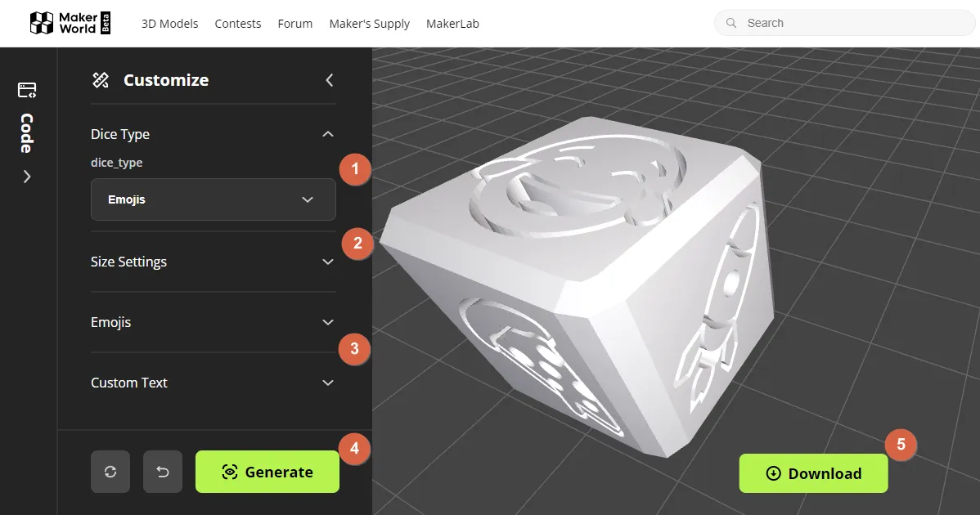Open the 3D Models page
This screenshot has height=515, width=980.
169,24
